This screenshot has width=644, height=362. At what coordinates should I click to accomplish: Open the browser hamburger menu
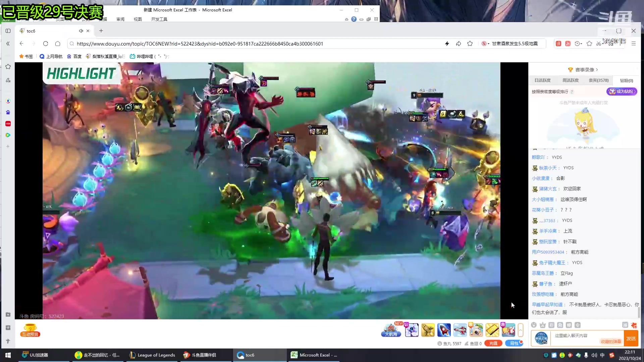634,44
